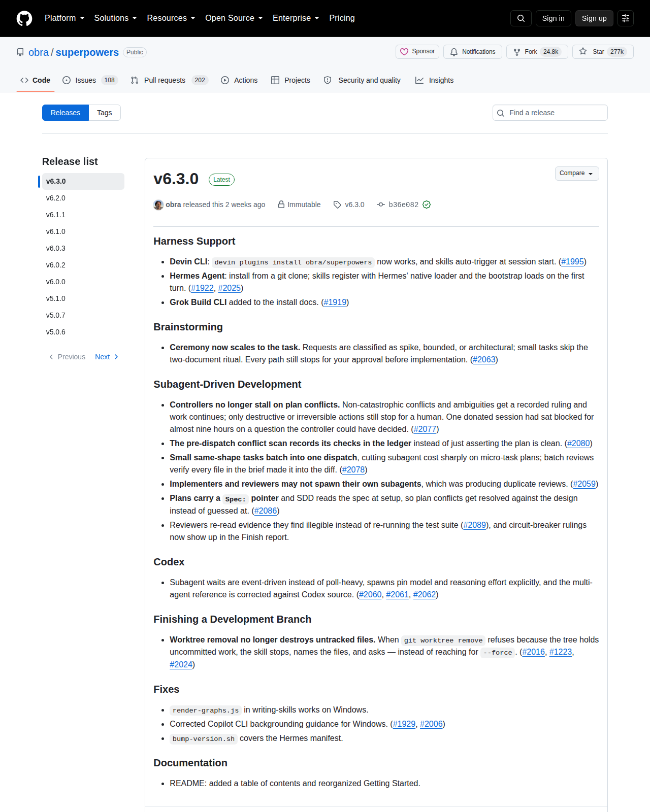Click obra's avatar next to release info
Screen dimensions: 650x812
point(158,205)
